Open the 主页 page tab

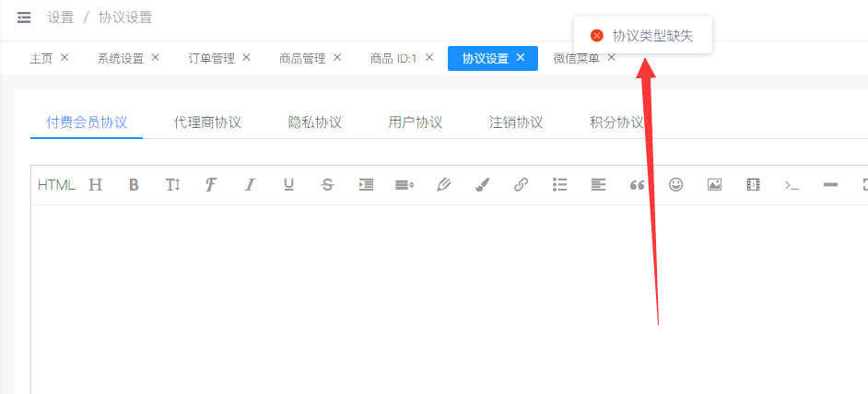point(41,58)
